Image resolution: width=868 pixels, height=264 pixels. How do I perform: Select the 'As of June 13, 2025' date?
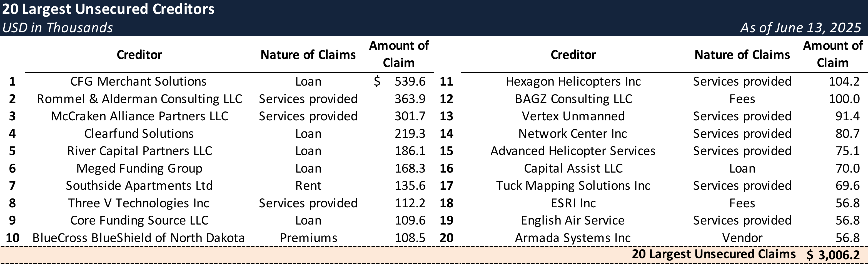800,28
